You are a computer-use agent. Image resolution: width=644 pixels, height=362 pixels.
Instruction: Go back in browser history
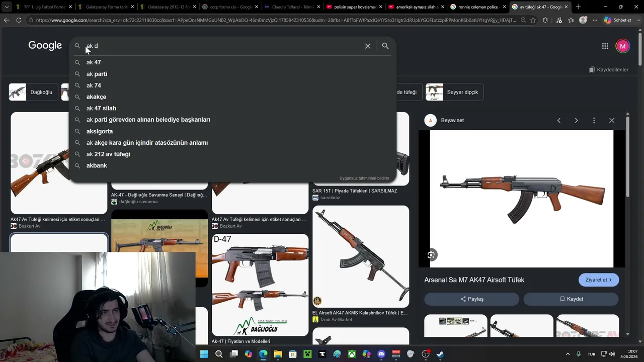(x=7, y=20)
